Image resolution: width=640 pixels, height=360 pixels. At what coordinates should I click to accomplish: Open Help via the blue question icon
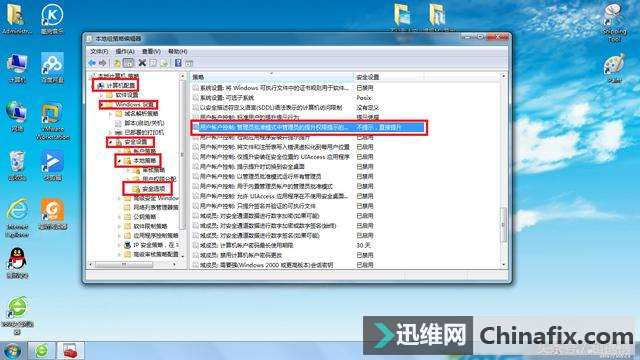coord(178,63)
